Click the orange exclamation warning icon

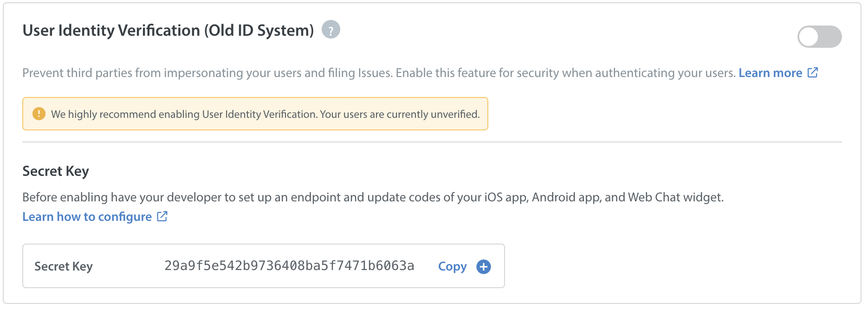coord(39,114)
